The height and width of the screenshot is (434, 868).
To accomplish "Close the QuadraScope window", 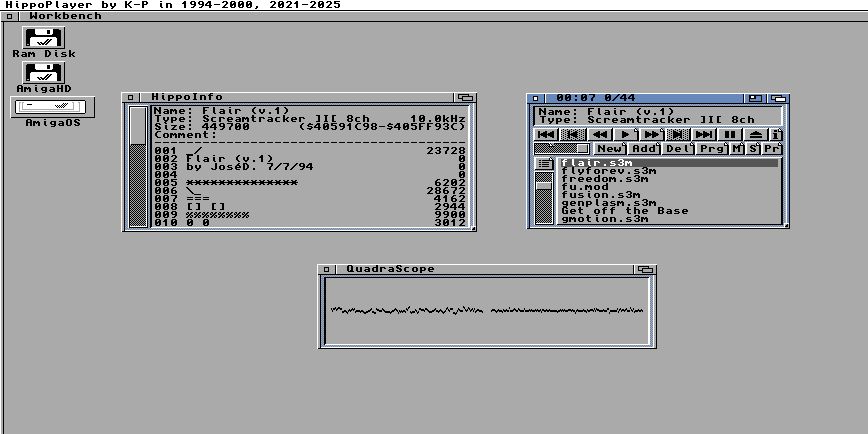I will (x=327, y=269).
